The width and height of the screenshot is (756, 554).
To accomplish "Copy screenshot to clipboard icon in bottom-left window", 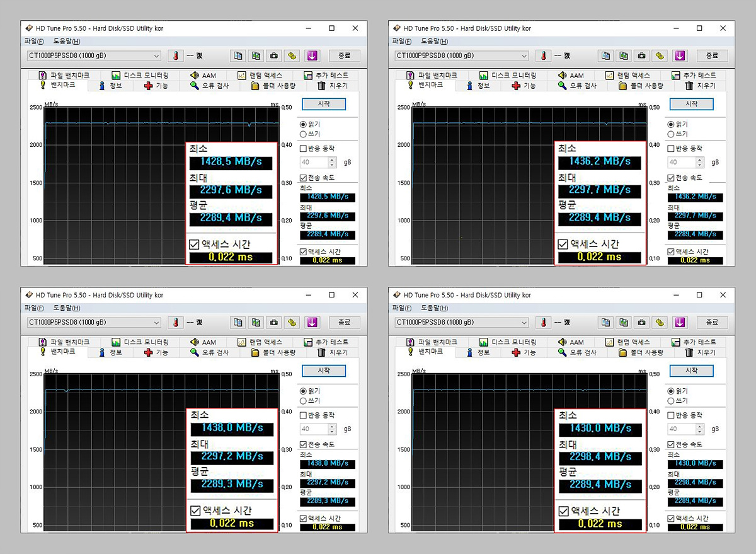I will pos(256,322).
